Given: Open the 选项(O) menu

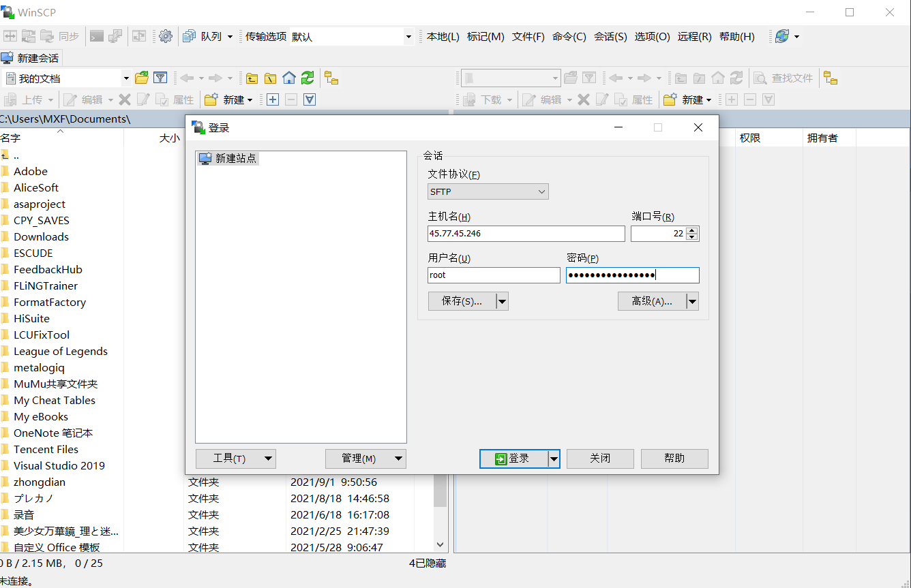Looking at the screenshot, I should coord(652,36).
